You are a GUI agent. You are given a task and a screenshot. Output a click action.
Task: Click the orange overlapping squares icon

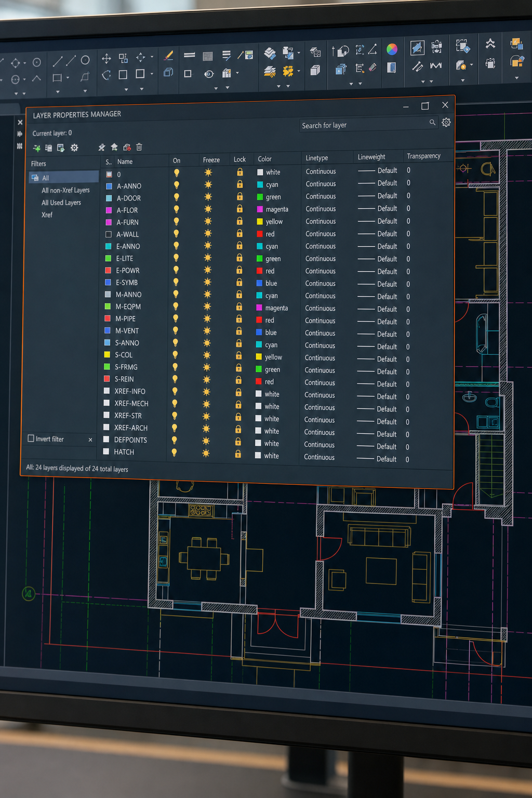coord(516,43)
